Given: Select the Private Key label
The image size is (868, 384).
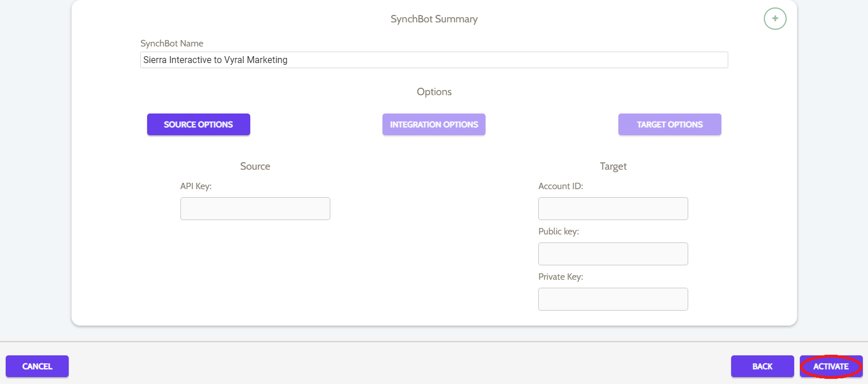Looking at the screenshot, I should pos(561,277).
